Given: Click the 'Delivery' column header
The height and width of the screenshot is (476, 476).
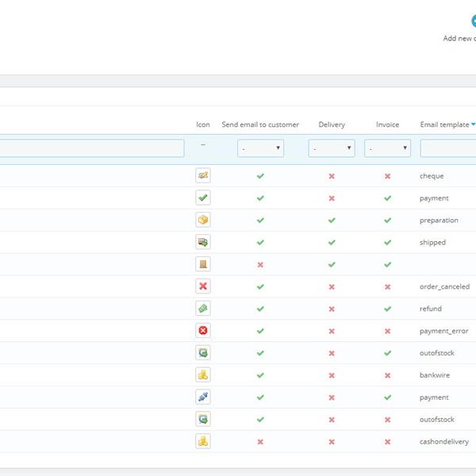Looking at the screenshot, I should pyautogui.click(x=332, y=125).
